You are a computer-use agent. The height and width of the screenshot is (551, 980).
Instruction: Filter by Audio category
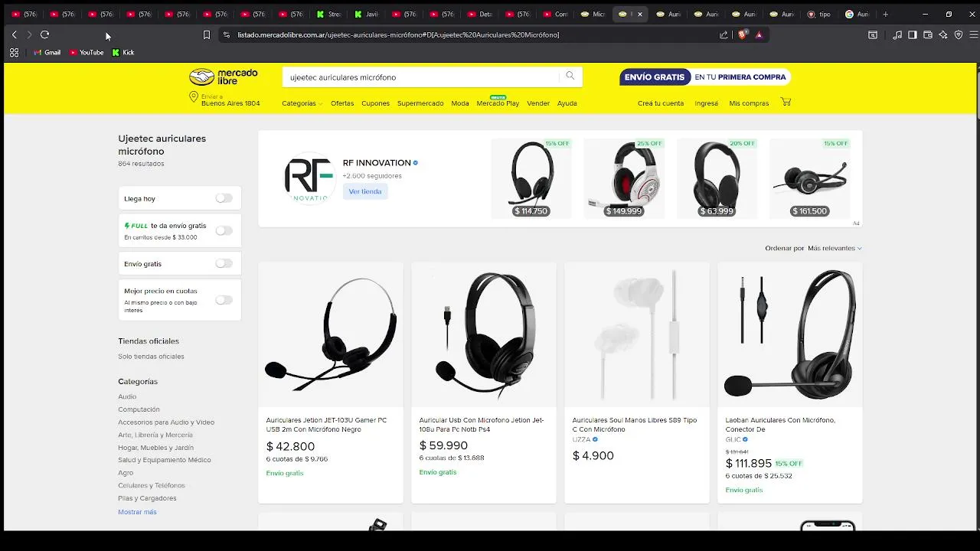127,396
